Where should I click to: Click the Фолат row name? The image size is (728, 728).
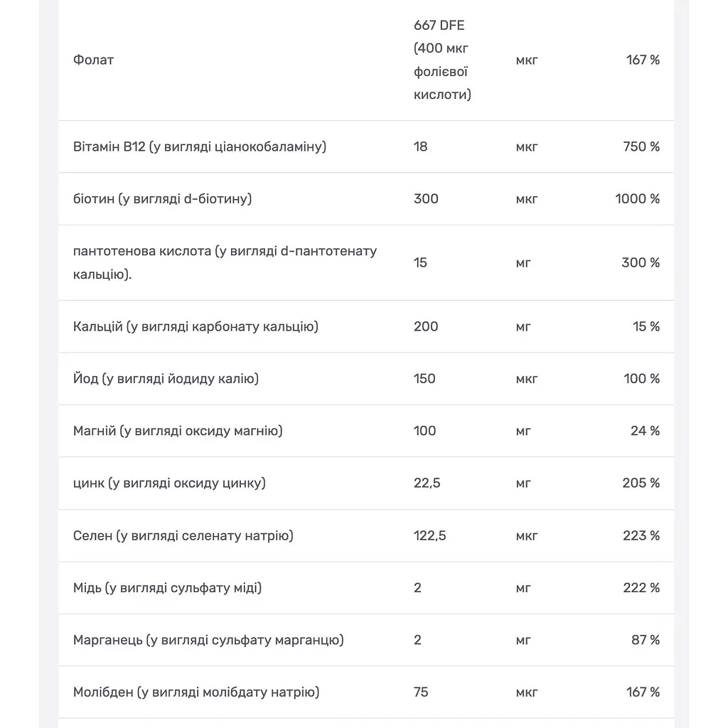pos(93,60)
